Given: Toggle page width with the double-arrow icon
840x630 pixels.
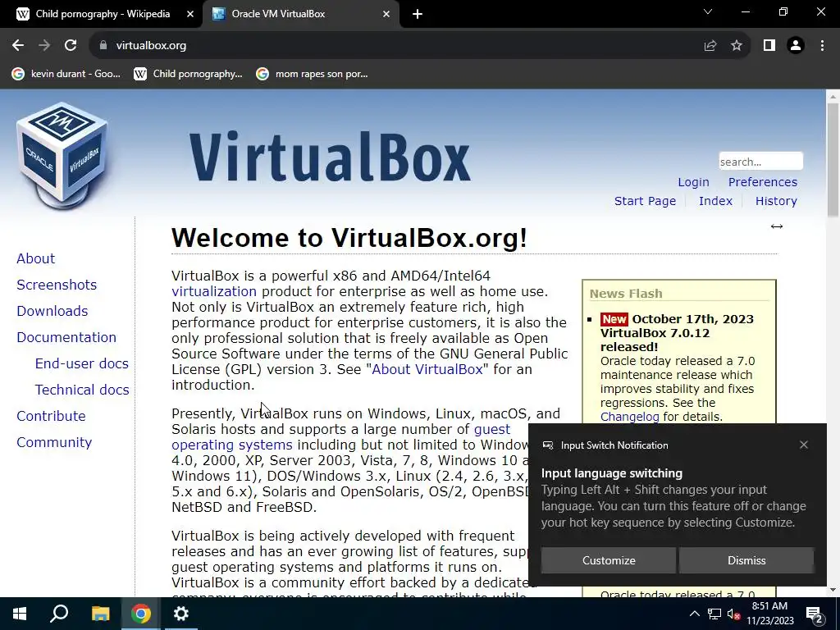Looking at the screenshot, I should (777, 226).
